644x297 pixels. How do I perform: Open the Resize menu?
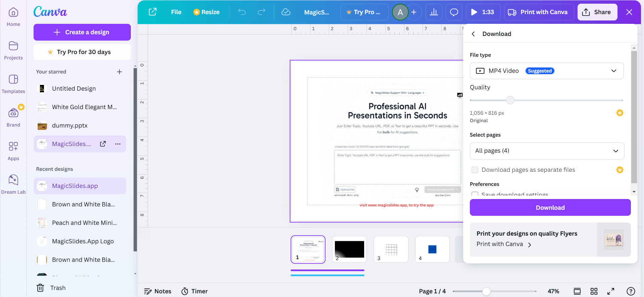pyautogui.click(x=206, y=12)
